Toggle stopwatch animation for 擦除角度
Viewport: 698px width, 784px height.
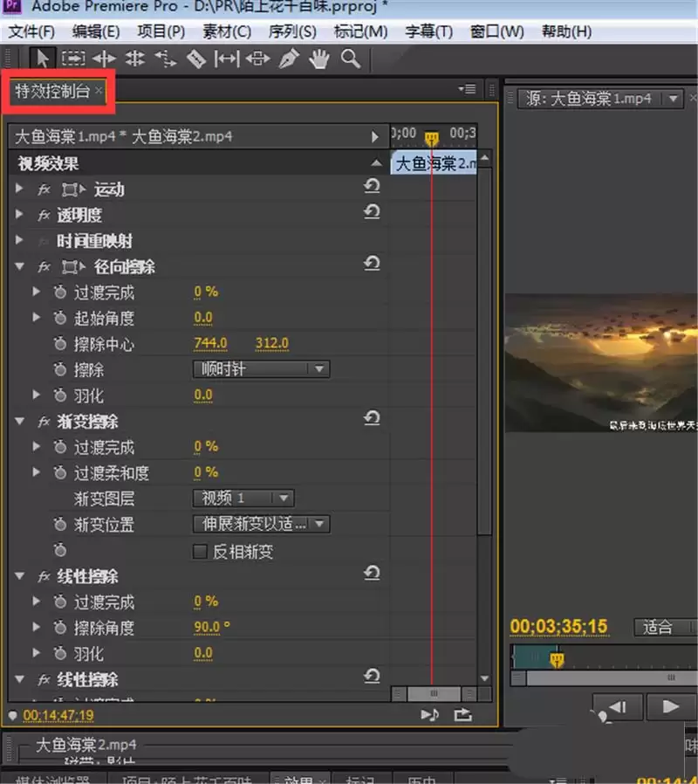coord(59,628)
